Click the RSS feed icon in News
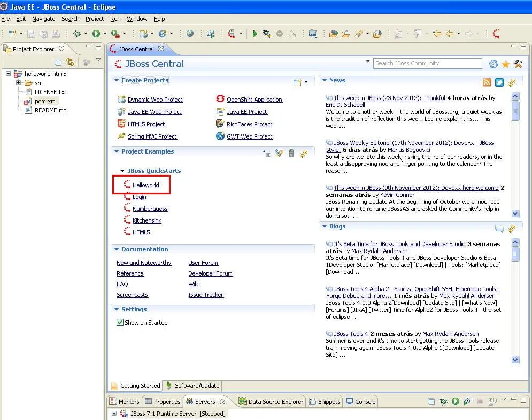Viewport: 532px width, 420px height. pos(487,82)
